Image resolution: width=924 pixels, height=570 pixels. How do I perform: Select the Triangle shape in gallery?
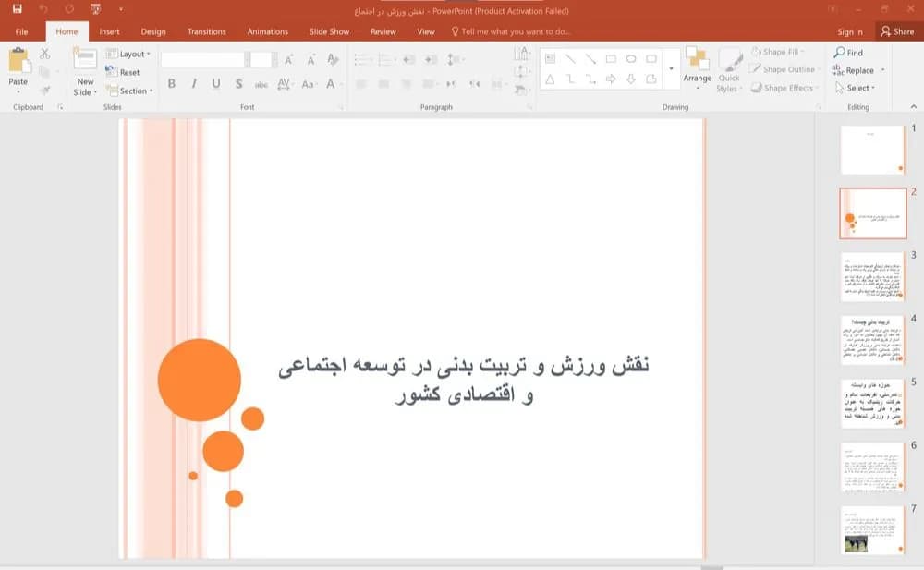(x=551, y=79)
